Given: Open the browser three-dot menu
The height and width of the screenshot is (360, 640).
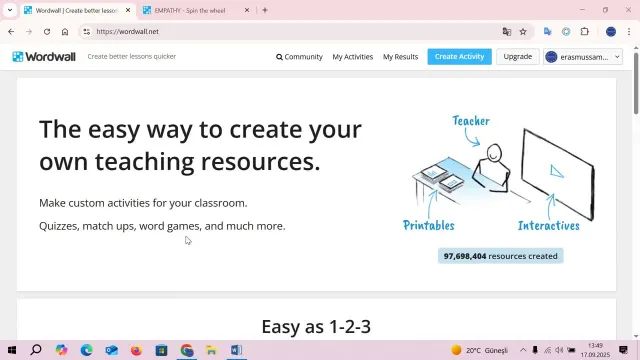Looking at the screenshot, I should tap(629, 31).
